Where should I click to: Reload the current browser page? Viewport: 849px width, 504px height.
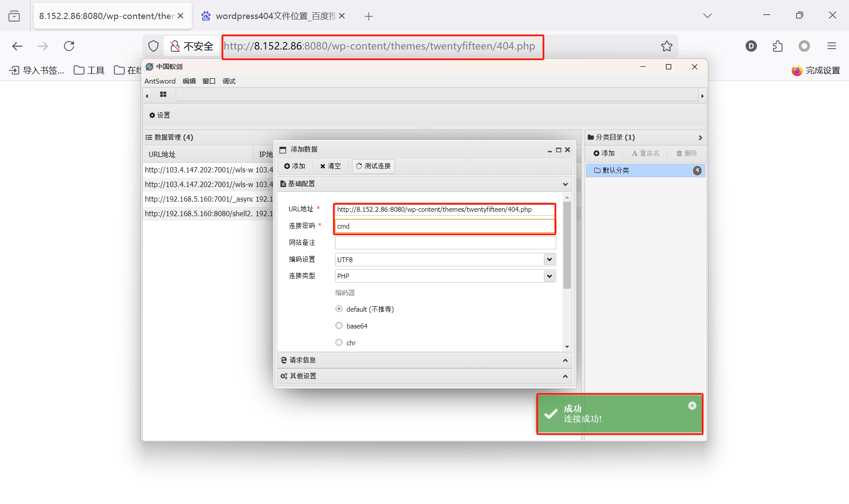(69, 46)
